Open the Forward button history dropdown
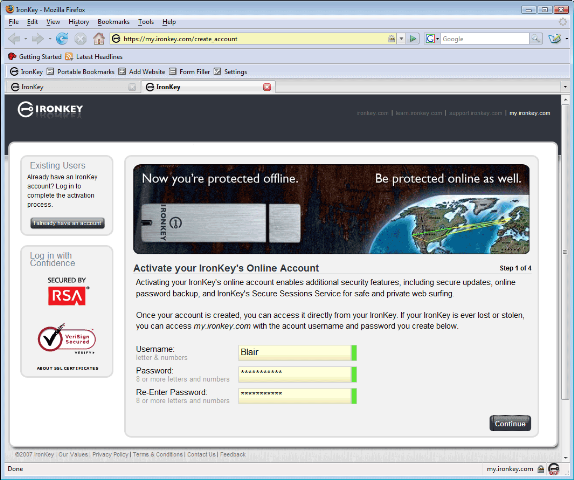This screenshot has height=480, width=574. click(49, 38)
